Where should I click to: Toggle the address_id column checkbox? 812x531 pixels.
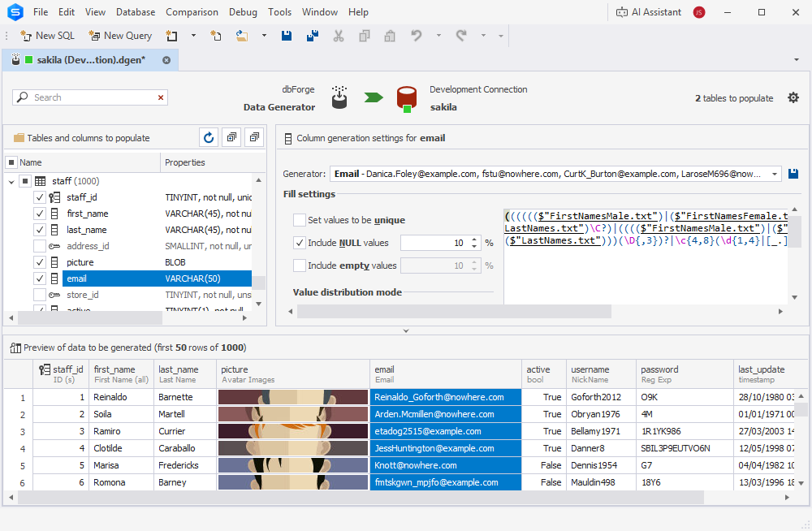[x=40, y=246]
